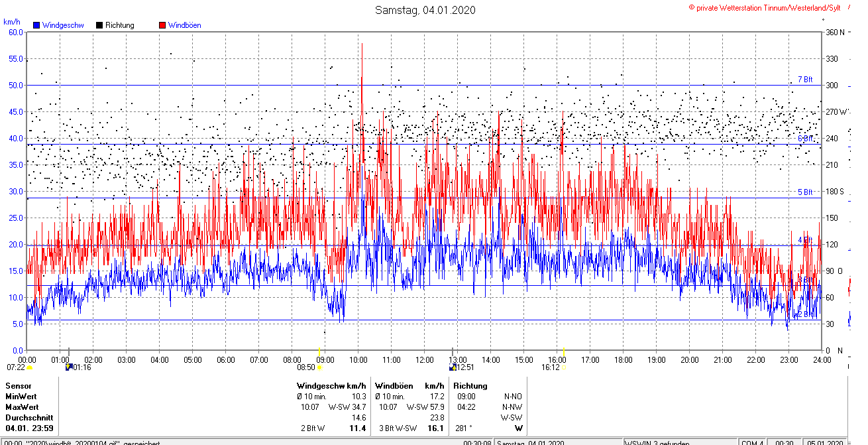
Task: Click the 16:12 sunset time label
Action: pos(551,367)
